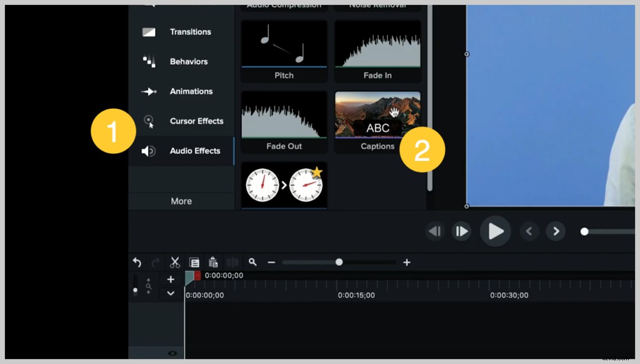Open the Animations panel
The image size is (640, 364).
[150, 91]
